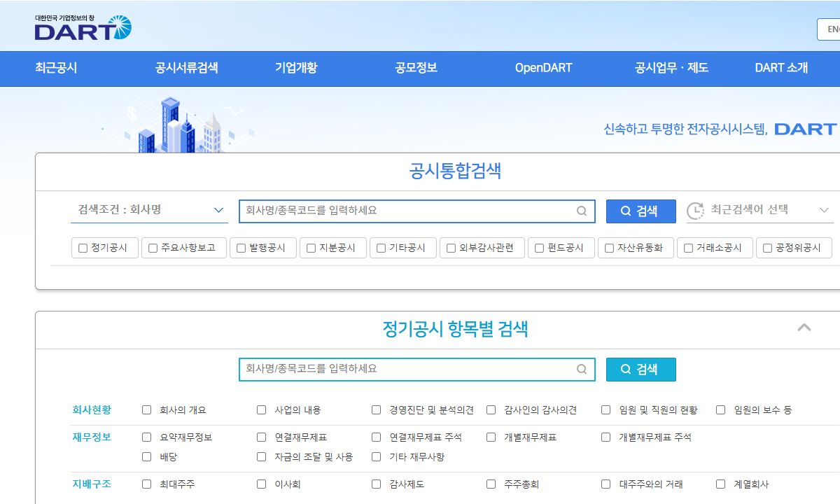Check the 정기공시 checkbox
This screenshot has height=504, width=840.
pos(83,248)
